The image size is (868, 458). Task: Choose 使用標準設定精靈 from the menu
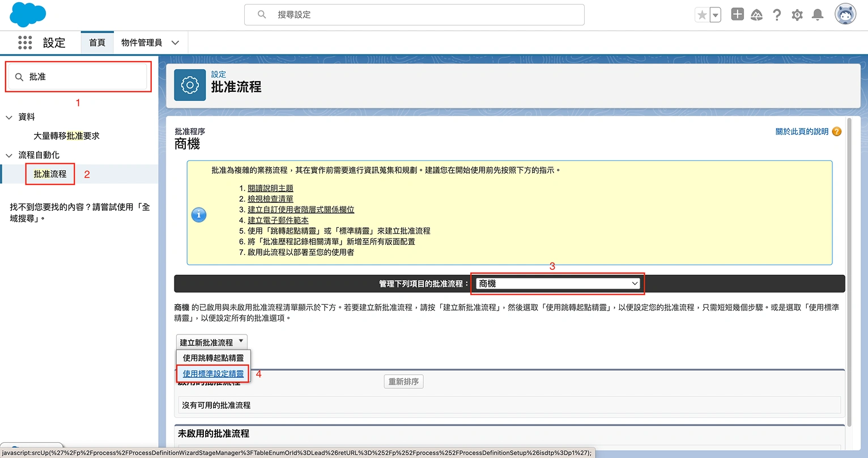click(x=213, y=374)
